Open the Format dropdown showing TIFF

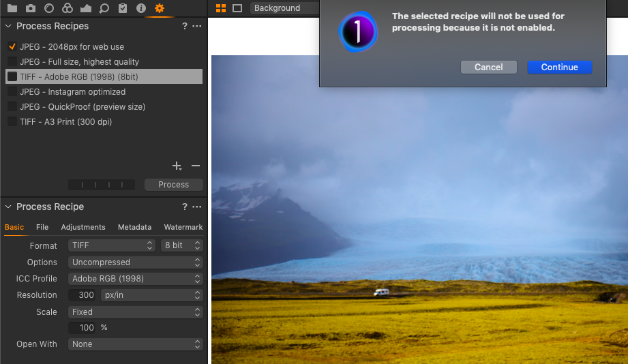pos(111,245)
